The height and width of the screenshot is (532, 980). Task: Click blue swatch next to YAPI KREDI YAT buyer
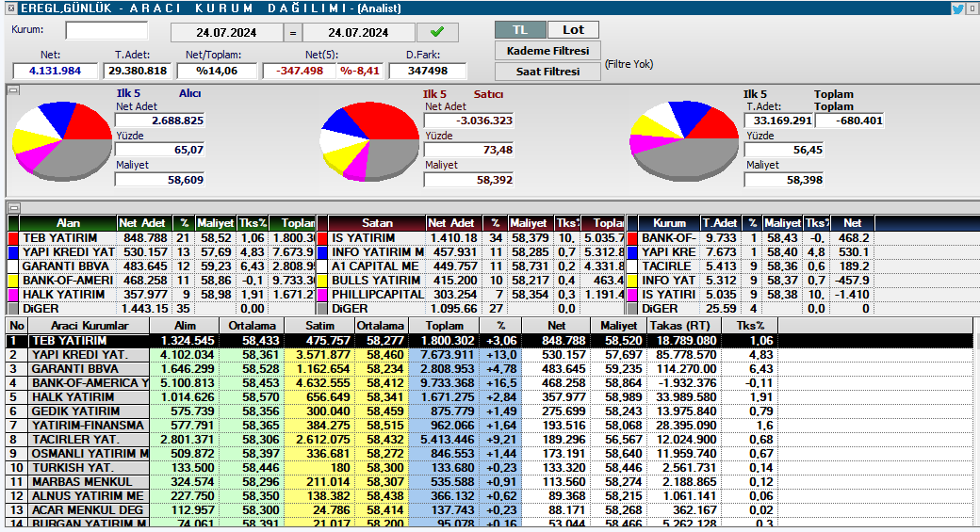tap(12, 252)
